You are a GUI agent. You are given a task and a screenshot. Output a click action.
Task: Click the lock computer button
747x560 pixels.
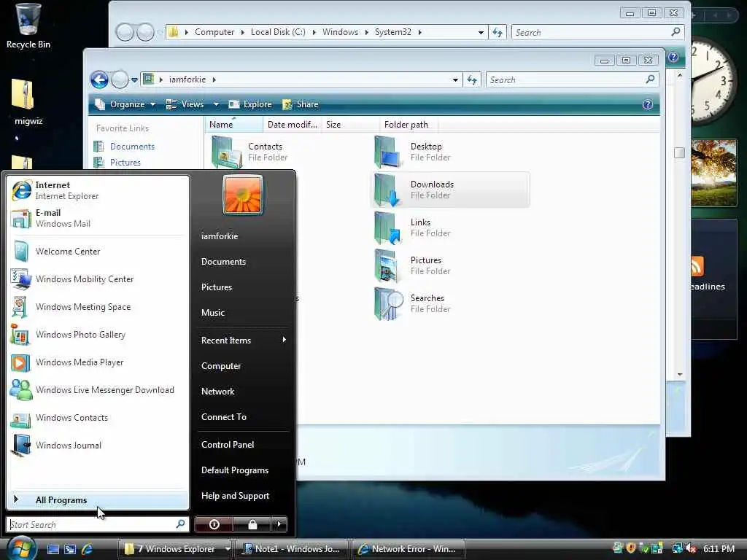[x=252, y=524]
